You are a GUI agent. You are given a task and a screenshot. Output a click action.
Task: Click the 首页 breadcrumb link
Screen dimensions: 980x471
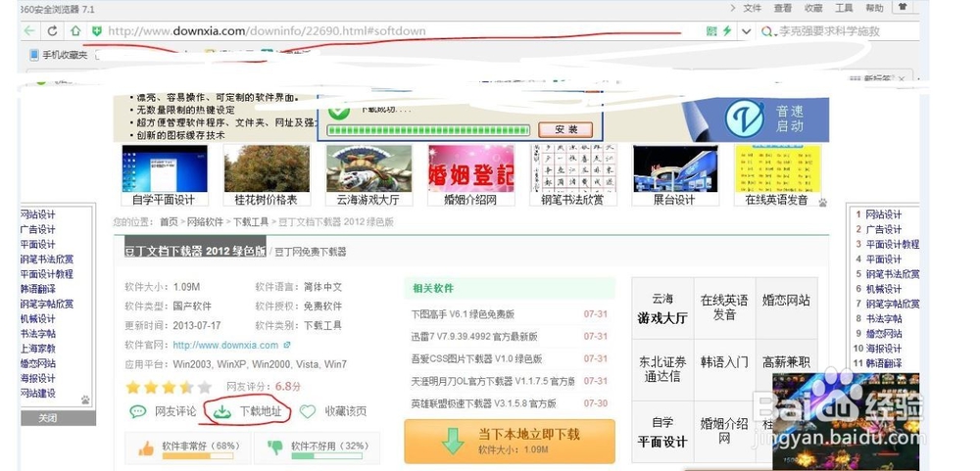[x=169, y=221]
